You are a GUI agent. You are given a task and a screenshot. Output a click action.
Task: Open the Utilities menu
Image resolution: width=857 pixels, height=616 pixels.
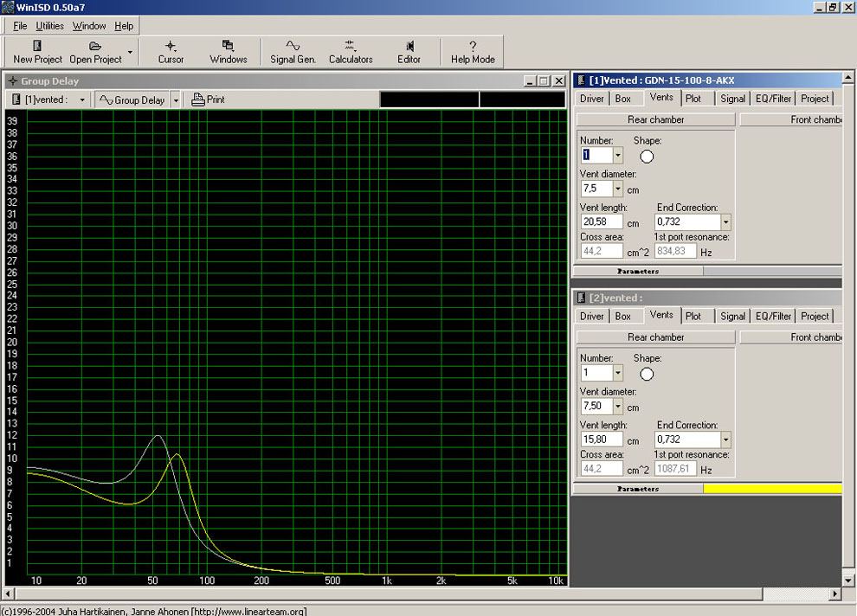click(x=49, y=26)
